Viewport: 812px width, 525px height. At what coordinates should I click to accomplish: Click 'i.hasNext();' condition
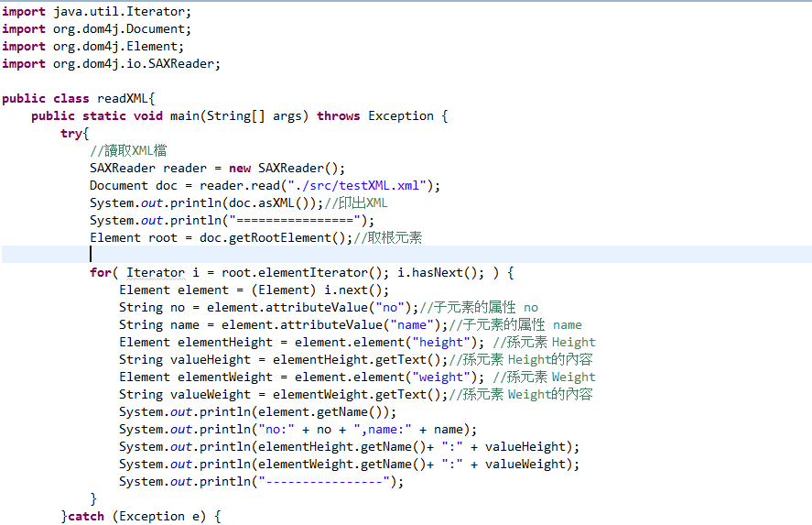pyautogui.click(x=441, y=273)
